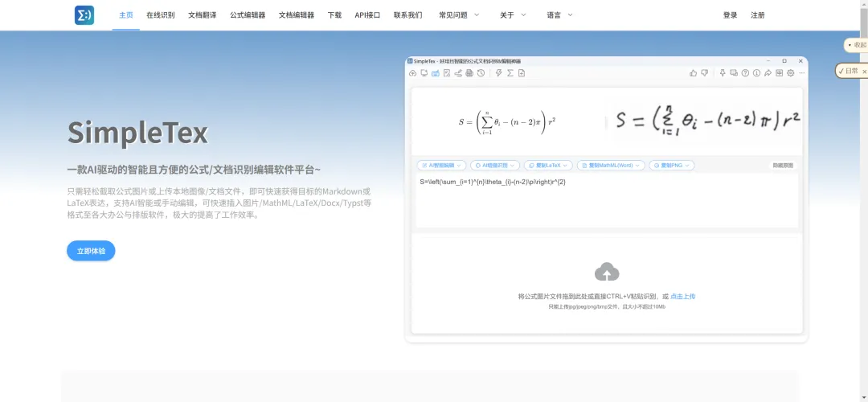Click the question mark help icon
This screenshot has height=402, width=868.
(x=746, y=72)
